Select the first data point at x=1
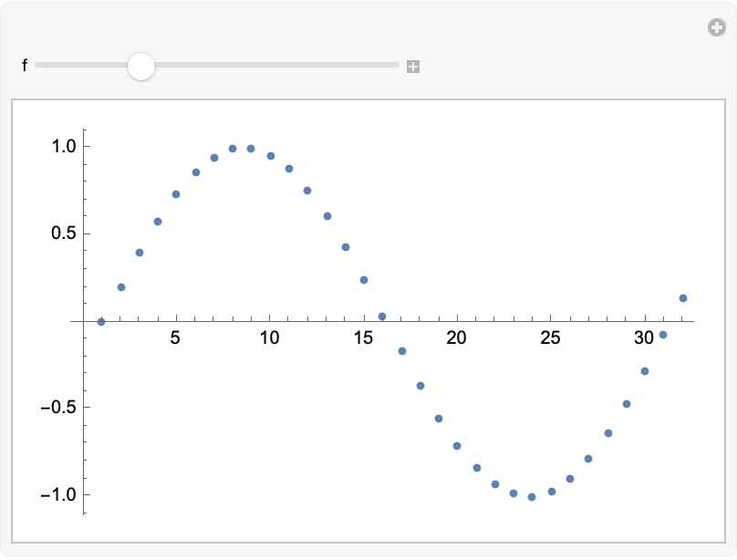 [x=101, y=322]
